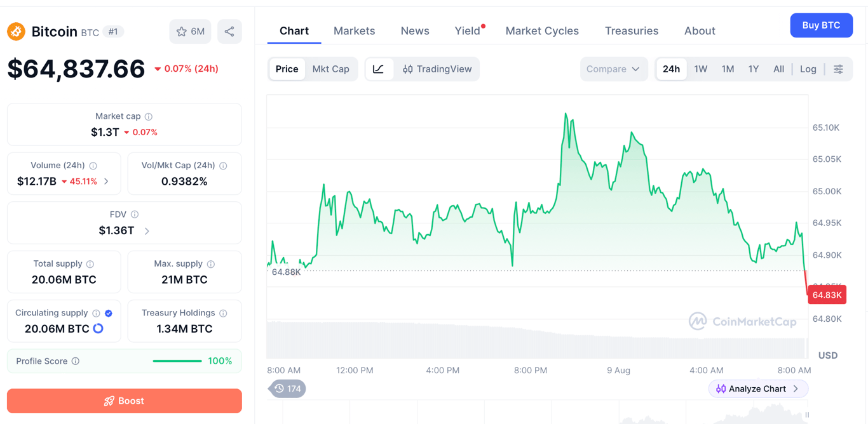Open Circulating supply info icon
Screen dimensions: 868x424
[x=96, y=314]
